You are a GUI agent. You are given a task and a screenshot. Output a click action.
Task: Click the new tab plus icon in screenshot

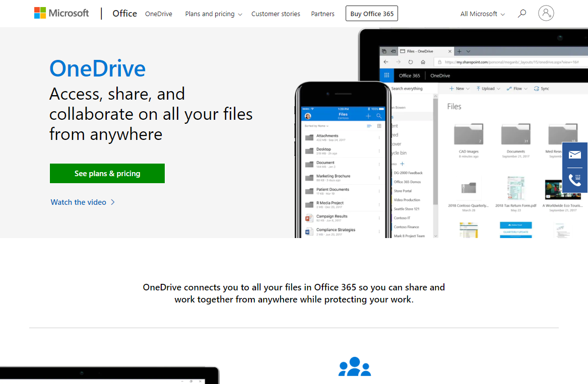(460, 51)
